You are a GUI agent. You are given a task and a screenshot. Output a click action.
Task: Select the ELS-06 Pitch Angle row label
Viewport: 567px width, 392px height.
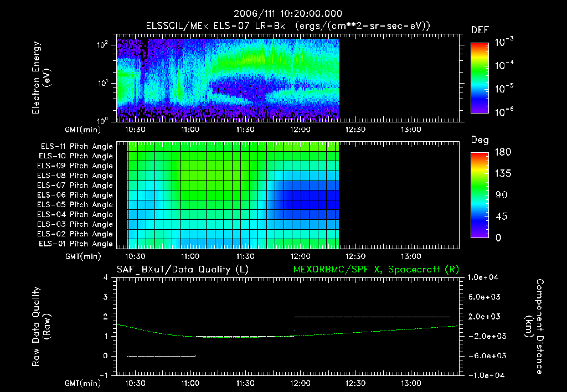point(75,195)
